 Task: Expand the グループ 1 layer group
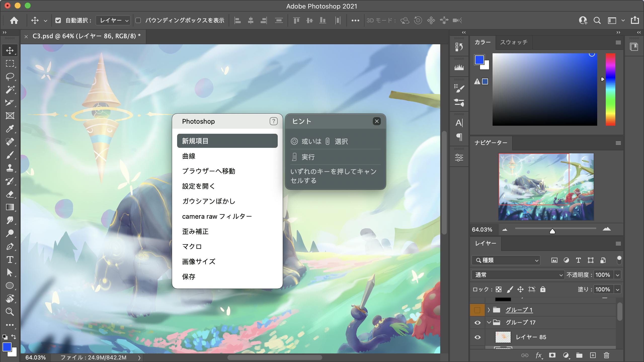coord(489,310)
